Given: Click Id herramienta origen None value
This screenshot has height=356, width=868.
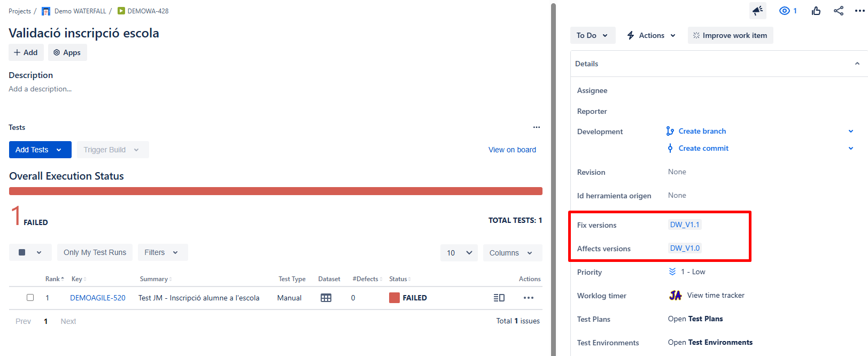Looking at the screenshot, I should pyautogui.click(x=677, y=195).
